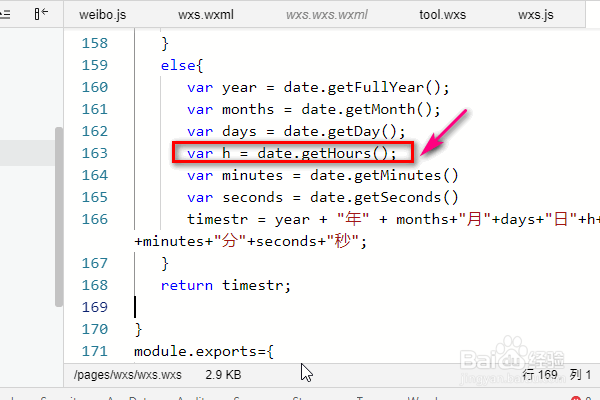Click the sidebar vertical scrollbar

pyautogui.click(x=59, y=217)
